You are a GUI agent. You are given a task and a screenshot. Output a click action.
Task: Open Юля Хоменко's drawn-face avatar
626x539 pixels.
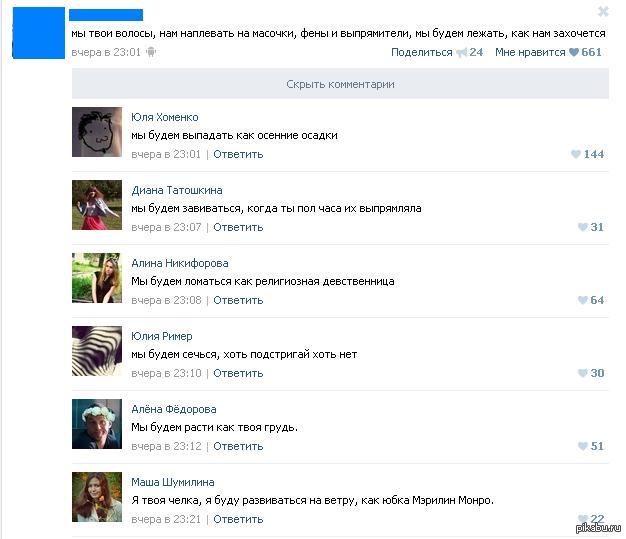pos(97,132)
